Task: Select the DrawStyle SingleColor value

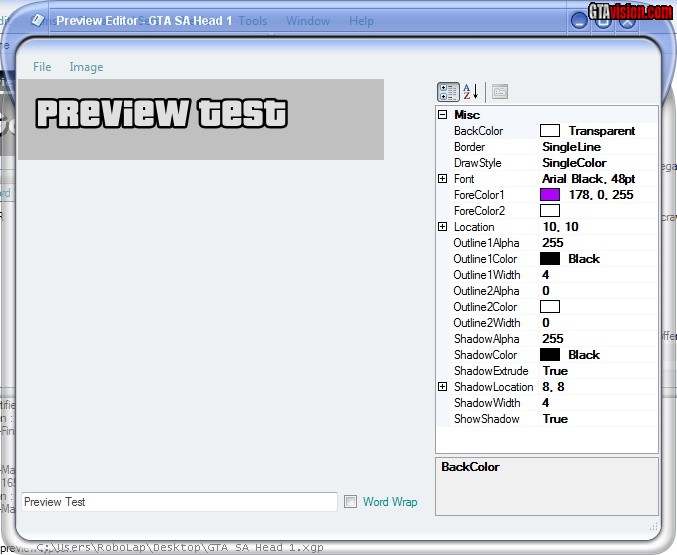Action: point(574,163)
